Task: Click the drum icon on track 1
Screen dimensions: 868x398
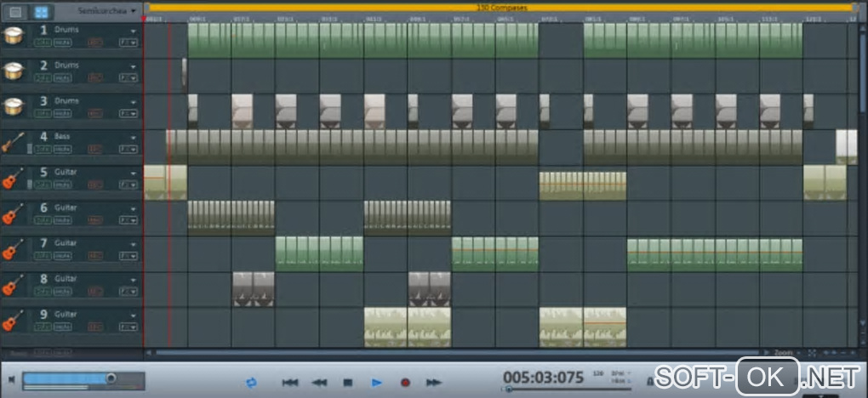Action: tap(13, 35)
